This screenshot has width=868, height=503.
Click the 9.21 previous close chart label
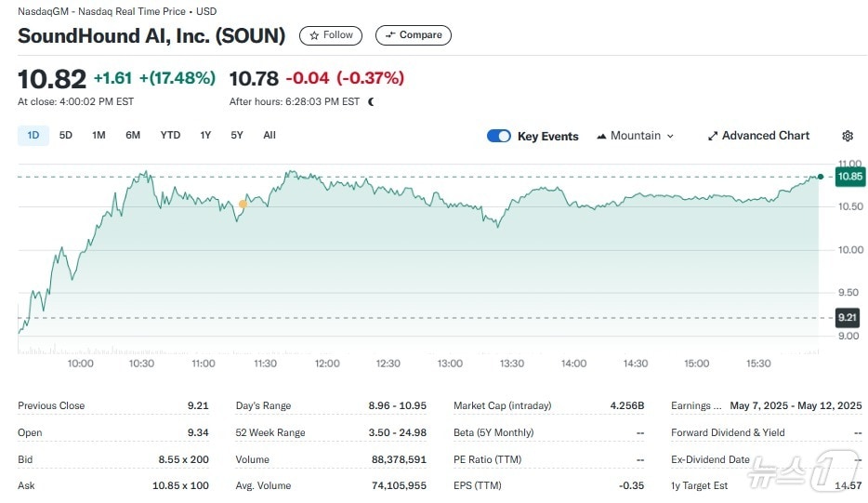point(848,318)
